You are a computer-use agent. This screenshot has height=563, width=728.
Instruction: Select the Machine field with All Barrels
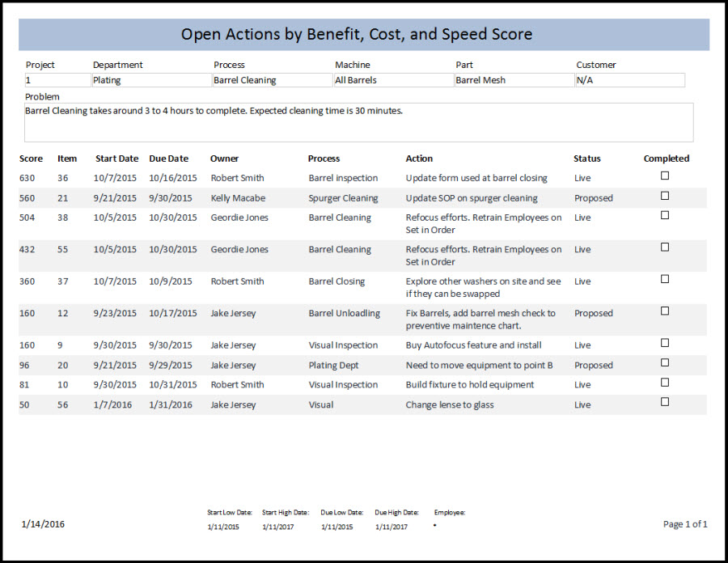(393, 80)
